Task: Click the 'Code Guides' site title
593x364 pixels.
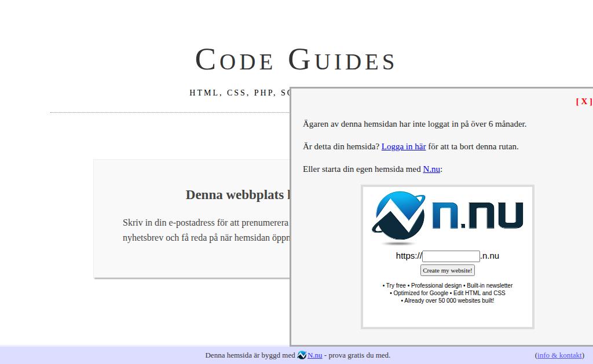Action: tap(295, 60)
